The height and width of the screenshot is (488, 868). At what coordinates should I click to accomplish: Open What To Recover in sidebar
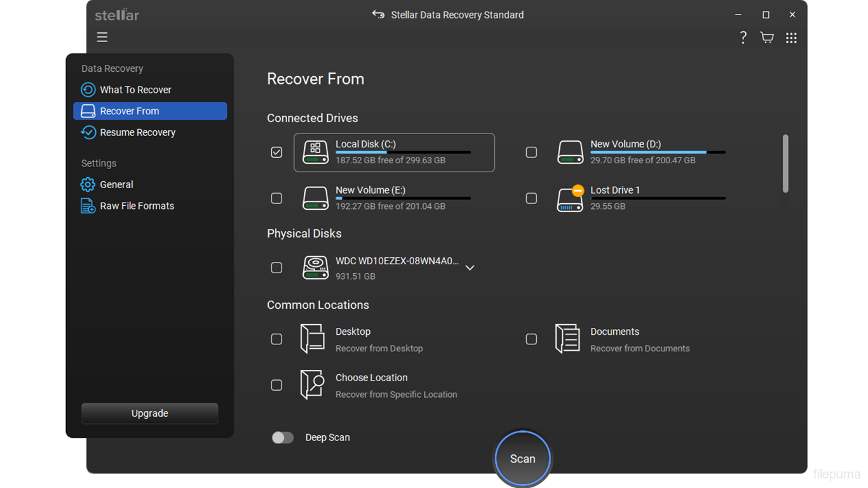[135, 90]
